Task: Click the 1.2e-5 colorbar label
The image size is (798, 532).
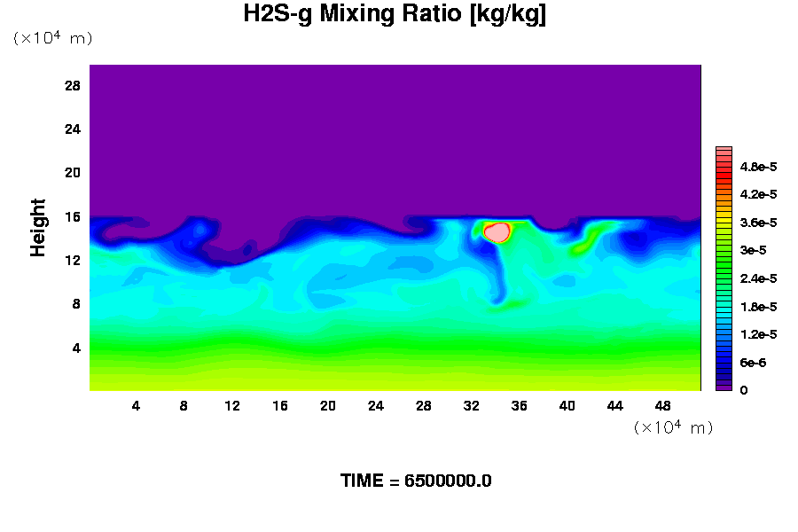Action: (x=758, y=334)
